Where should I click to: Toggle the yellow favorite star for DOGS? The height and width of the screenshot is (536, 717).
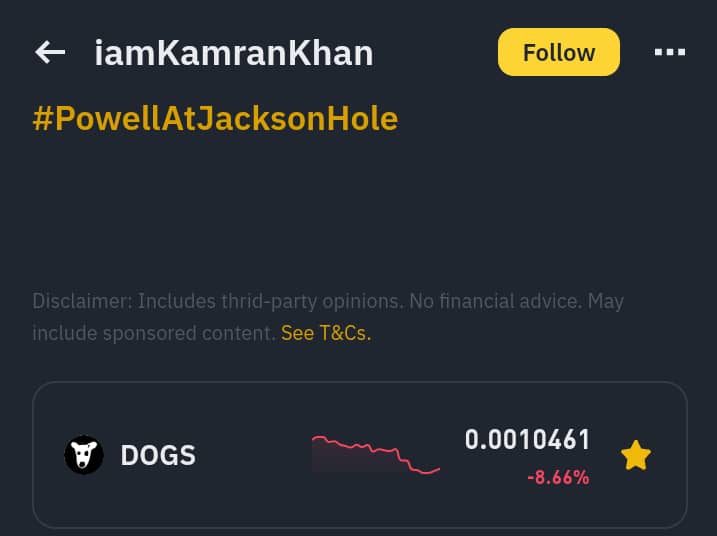pos(636,456)
